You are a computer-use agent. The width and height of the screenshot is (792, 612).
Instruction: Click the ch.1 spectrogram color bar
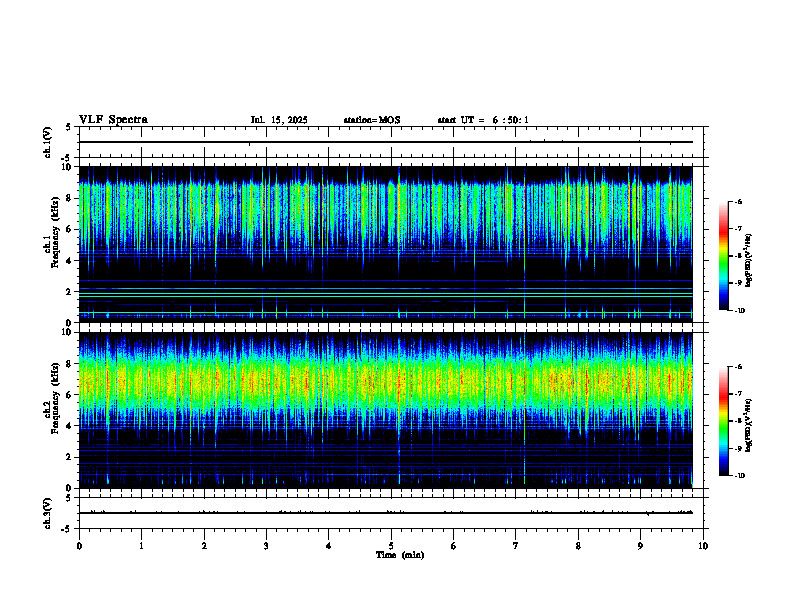[x=723, y=256]
